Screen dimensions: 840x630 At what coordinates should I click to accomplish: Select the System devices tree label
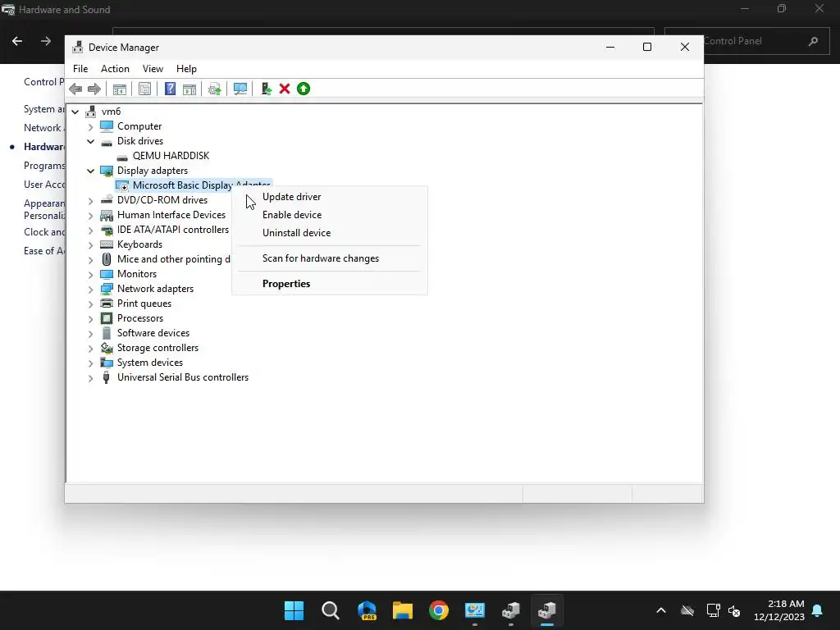tap(150, 363)
